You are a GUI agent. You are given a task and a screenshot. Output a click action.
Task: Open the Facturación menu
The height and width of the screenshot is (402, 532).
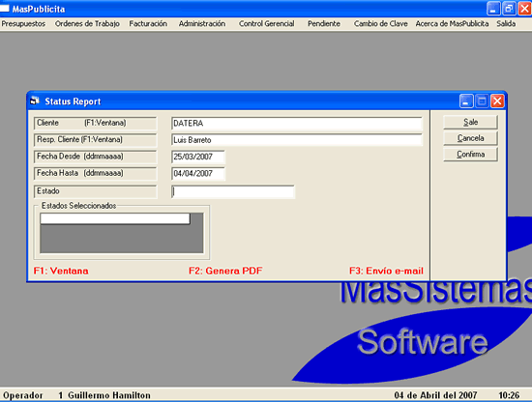tap(148, 24)
